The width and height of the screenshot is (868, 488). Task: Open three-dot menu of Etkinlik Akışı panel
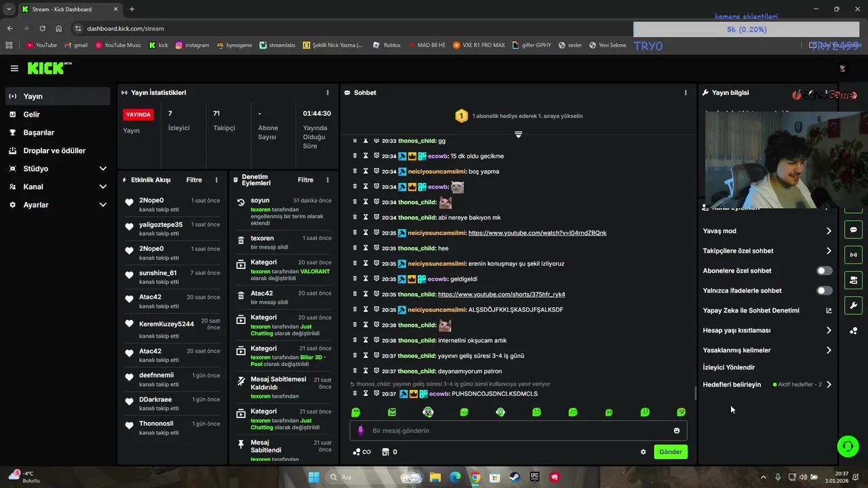[216, 180]
